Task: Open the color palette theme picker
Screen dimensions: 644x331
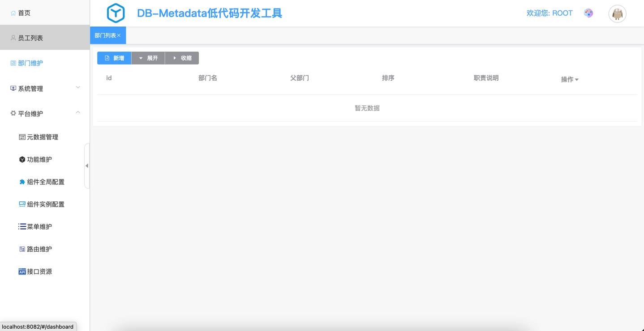Action: click(x=588, y=13)
